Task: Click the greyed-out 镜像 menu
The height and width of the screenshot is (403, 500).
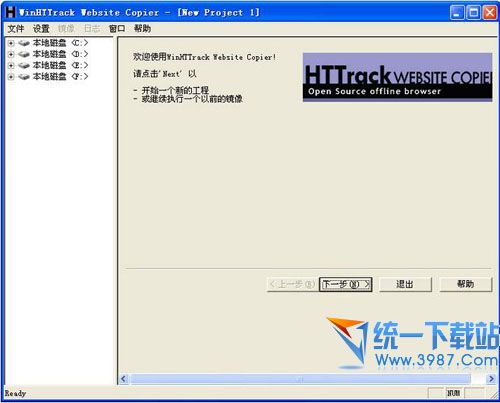Action: 66,29
